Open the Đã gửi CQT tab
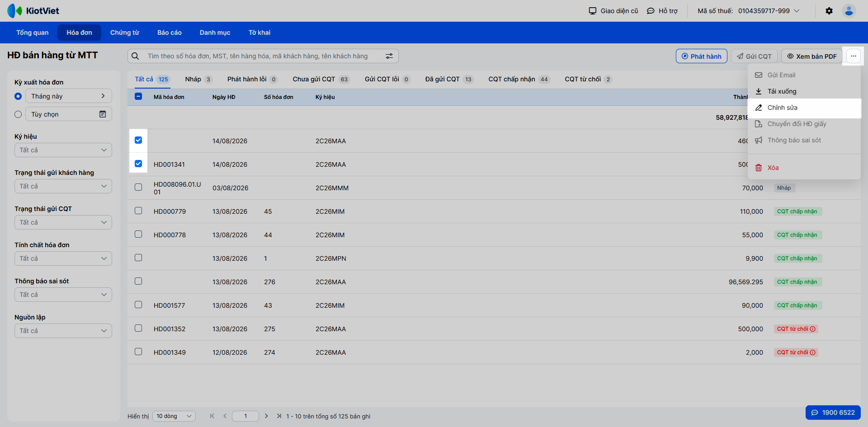Image resolution: width=868 pixels, height=427 pixels. tap(449, 79)
